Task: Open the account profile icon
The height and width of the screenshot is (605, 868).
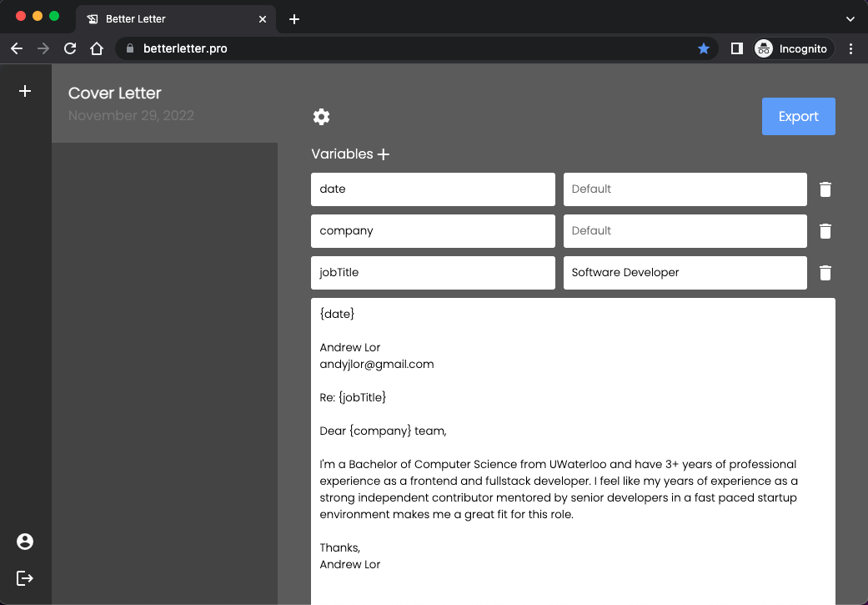Action: (25, 542)
